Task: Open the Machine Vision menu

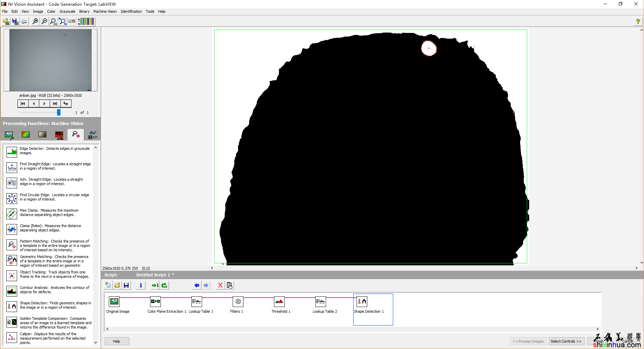Action: click(105, 11)
